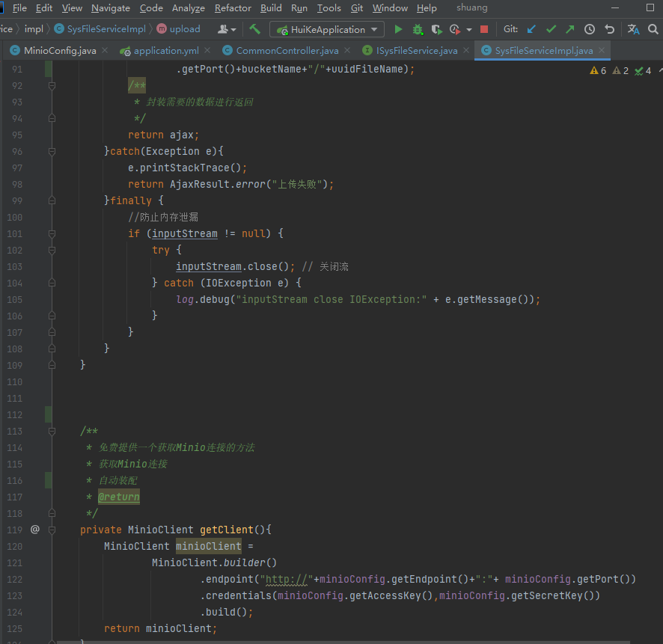Stop the running application
Viewport: 663px width, 644px height.
tap(484, 29)
